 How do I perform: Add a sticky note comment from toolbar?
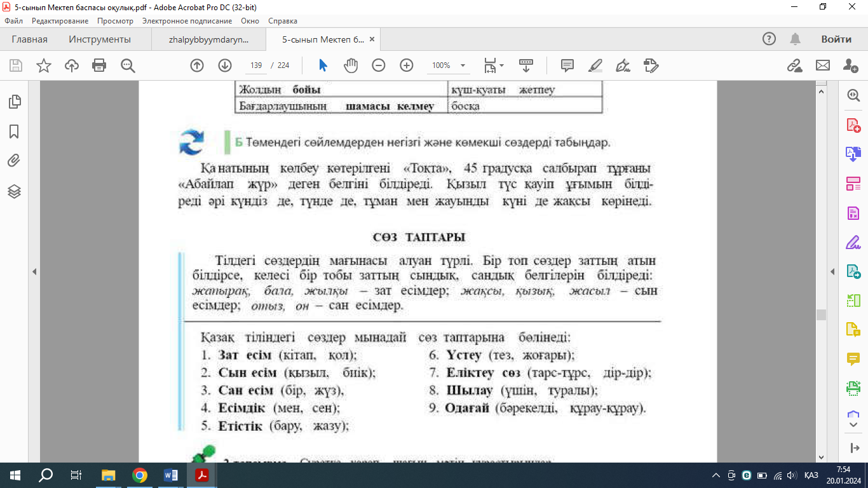pyautogui.click(x=567, y=65)
